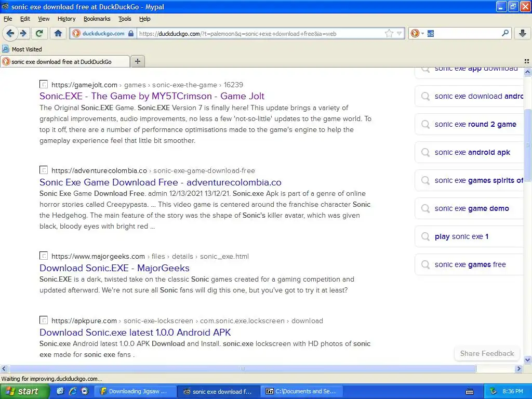Click the 8:36 PM system clock
Screen dimensions: 532x399
(513, 391)
